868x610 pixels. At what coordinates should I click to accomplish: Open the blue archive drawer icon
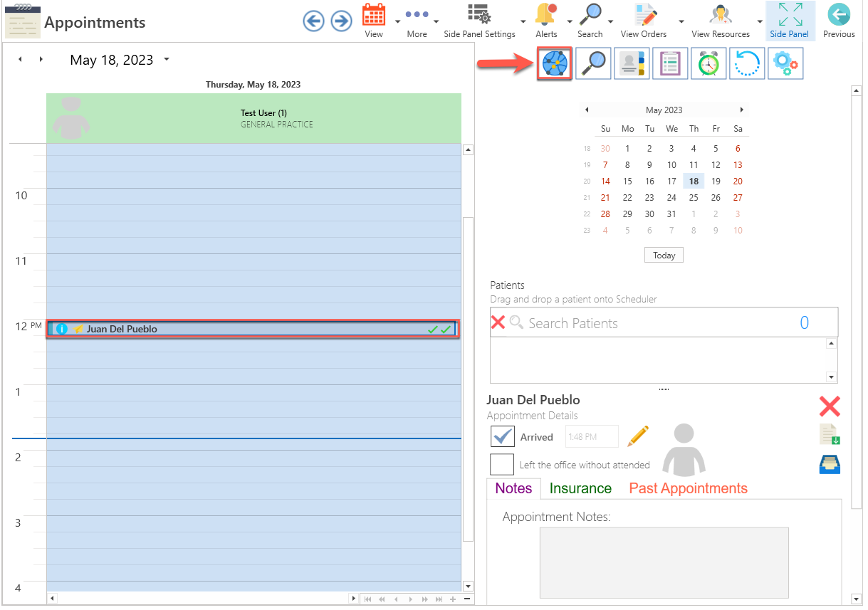[830, 464]
